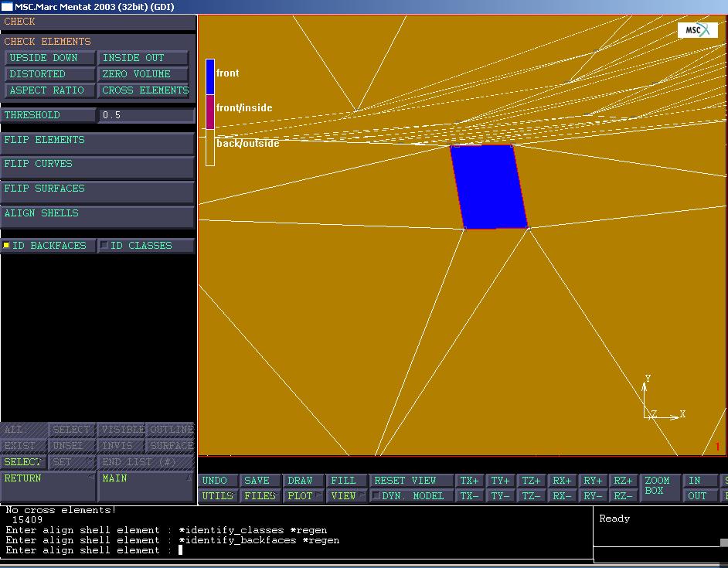Click ALIGN SHELLS

pyautogui.click(x=97, y=216)
